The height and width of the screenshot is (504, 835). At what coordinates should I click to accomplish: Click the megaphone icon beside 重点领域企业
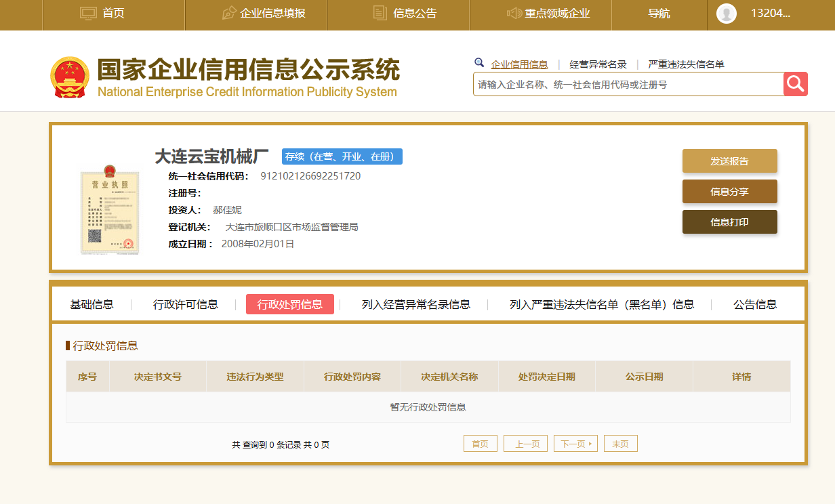[x=514, y=14]
